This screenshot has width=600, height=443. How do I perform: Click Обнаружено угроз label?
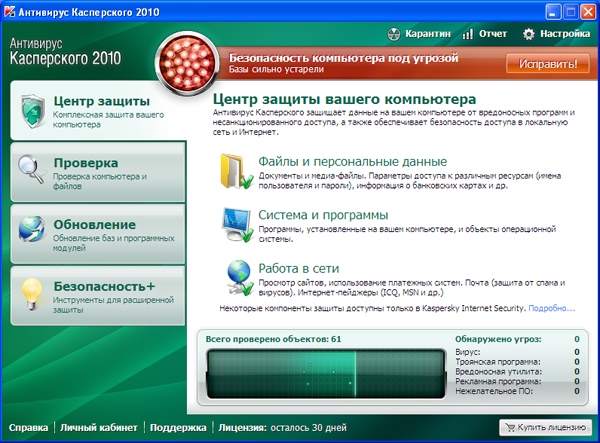(x=498, y=339)
